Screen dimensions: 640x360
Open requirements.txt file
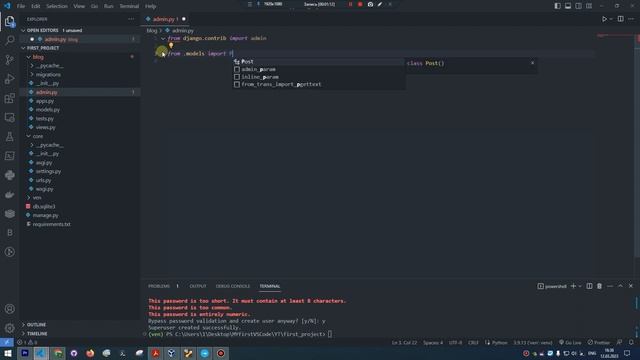(51, 224)
